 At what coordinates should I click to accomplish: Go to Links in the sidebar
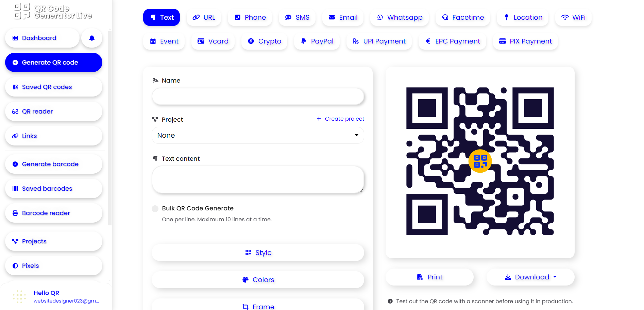pyautogui.click(x=54, y=136)
